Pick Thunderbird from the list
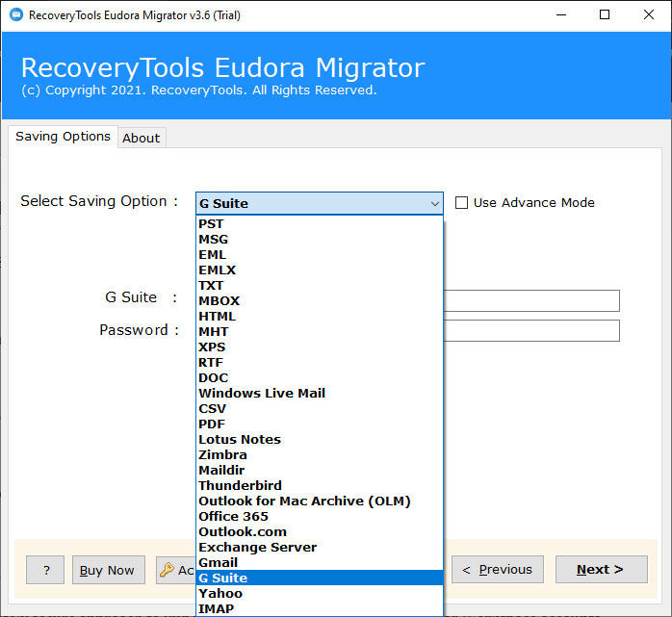Screen dimensions: 672x617 pyautogui.click(x=320, y=486)
